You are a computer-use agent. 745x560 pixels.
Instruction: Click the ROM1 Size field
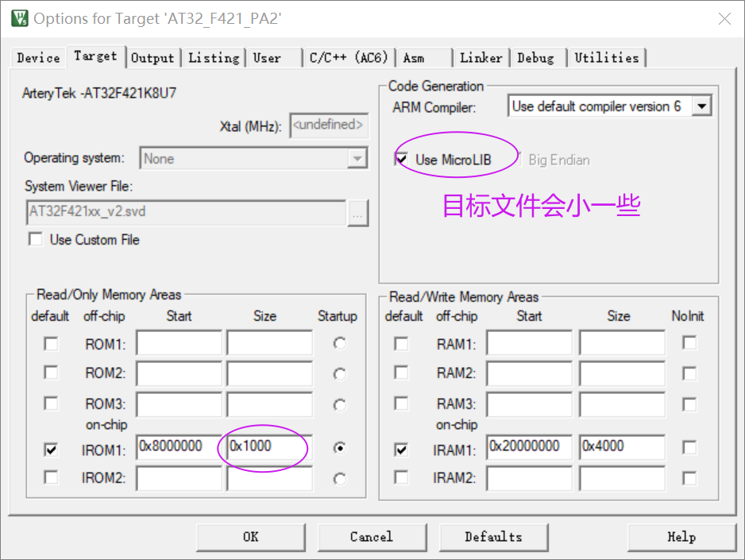270,342
